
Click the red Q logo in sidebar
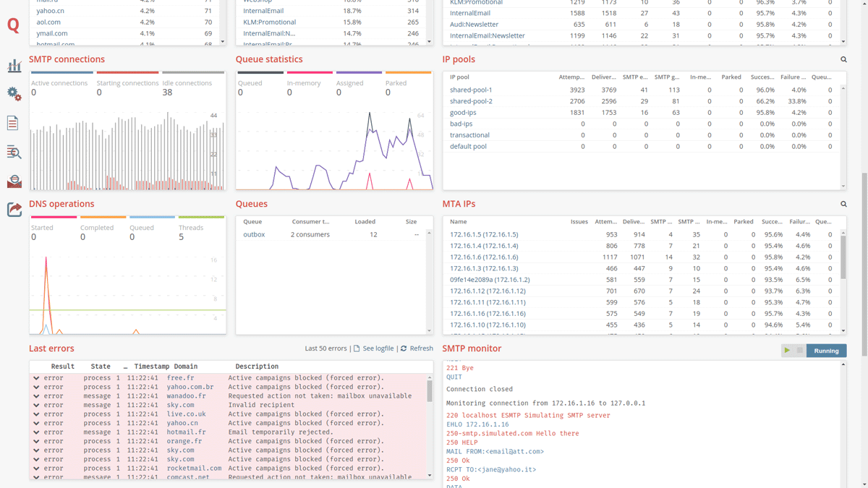tap(13, 25)
